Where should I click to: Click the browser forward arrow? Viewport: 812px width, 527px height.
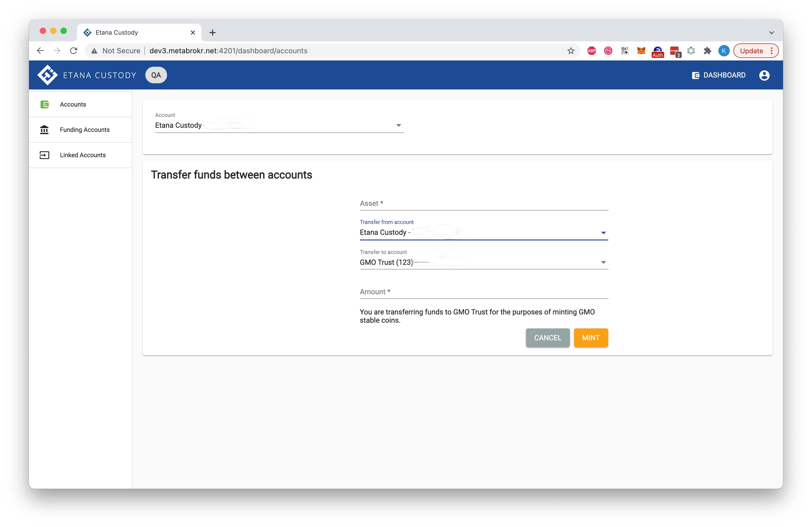(x=57, y=51)
